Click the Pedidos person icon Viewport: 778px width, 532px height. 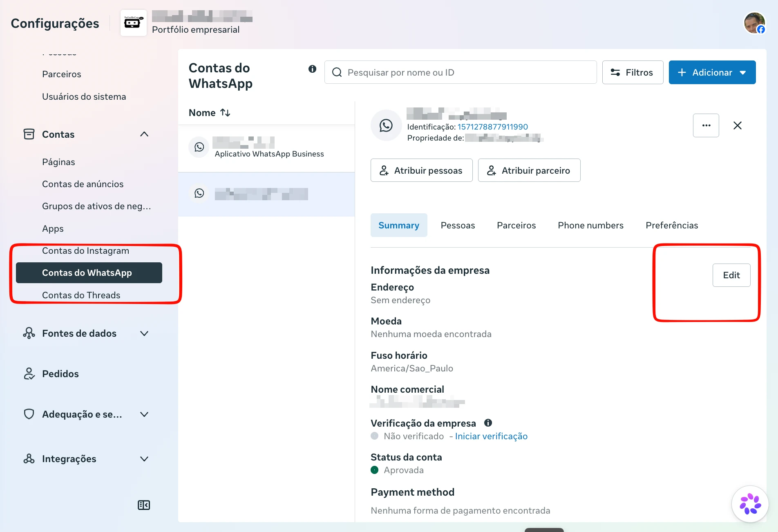(x=29, y=373)
